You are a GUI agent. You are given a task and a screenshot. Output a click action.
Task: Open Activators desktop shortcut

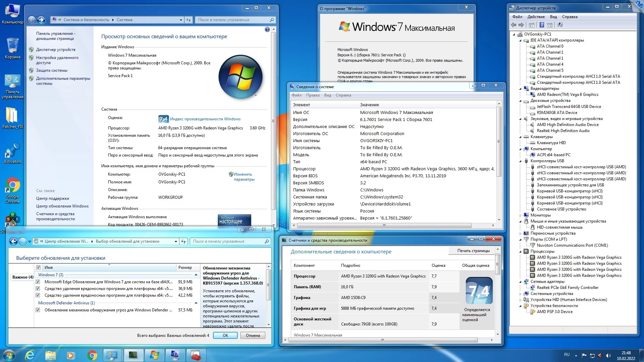(12, 151)
